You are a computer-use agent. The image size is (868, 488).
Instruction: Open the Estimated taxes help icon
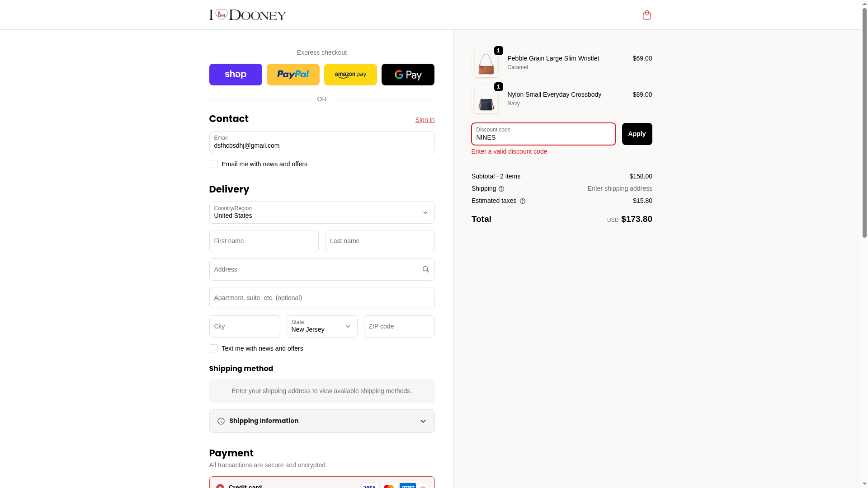click(x=523, y=201)
